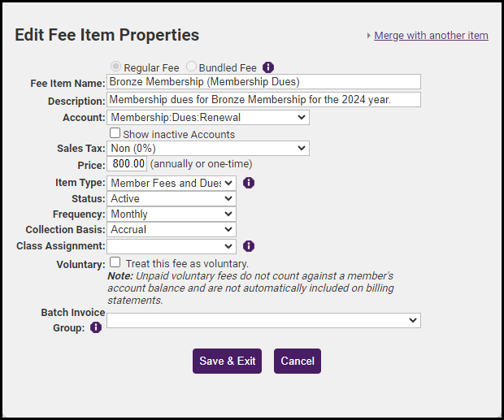Click the info icon next to Item Type

(249, 183)
